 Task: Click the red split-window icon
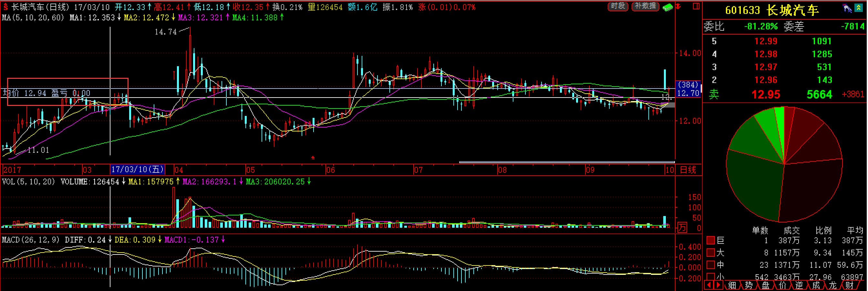pyautogui.click(x=696, y=6)
